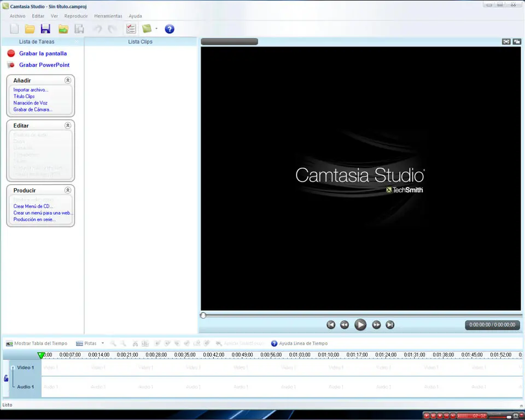
Task: Click the timeline zoom out magnifier icon
Action: [123, 343]
